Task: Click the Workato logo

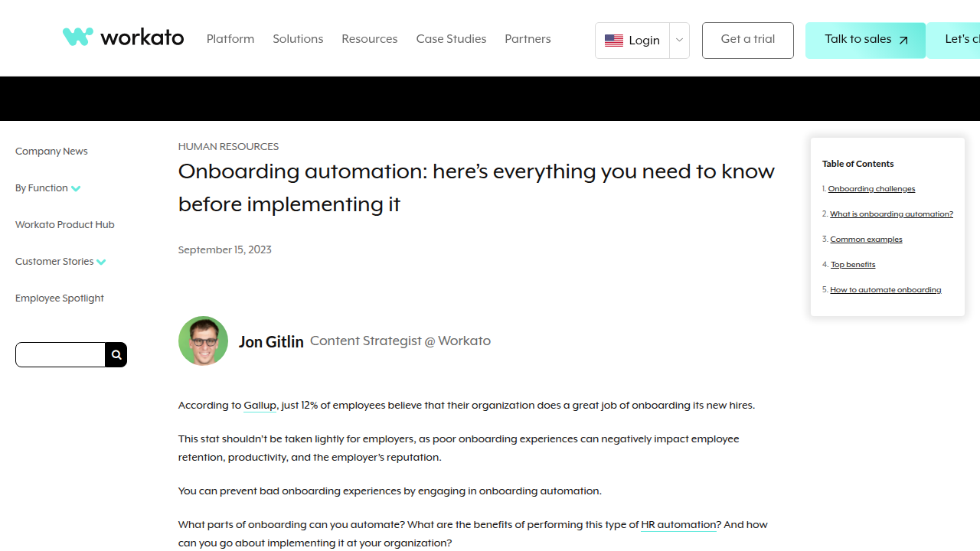Action: pos(123,37)
